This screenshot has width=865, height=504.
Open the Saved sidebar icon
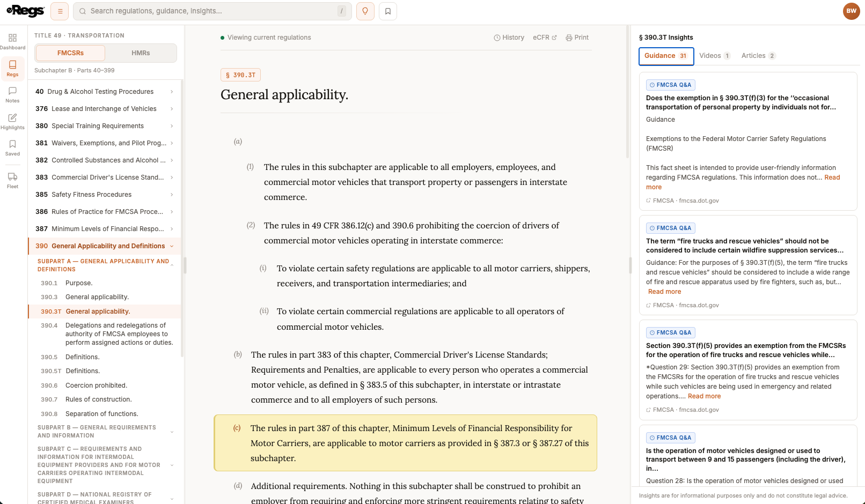coord(12,148)
